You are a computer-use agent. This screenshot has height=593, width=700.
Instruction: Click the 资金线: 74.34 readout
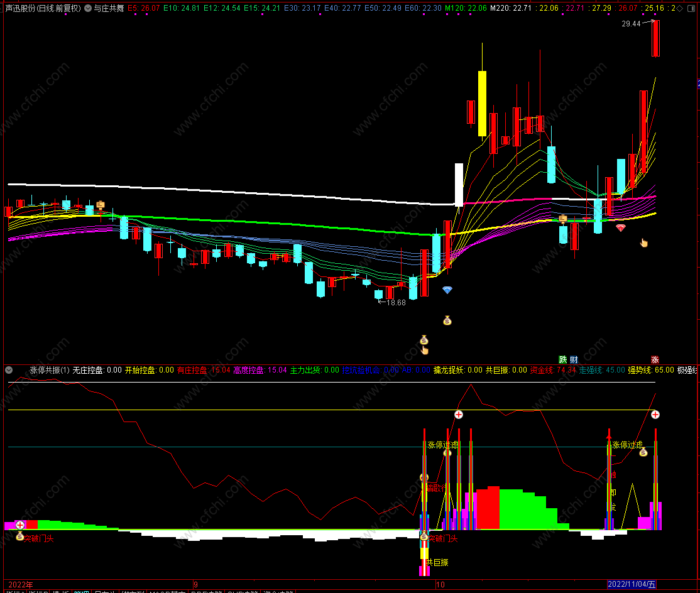[x=553, y=370]
